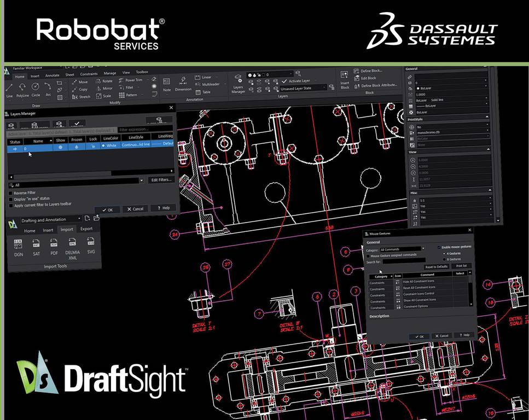Import a DGN file

click(18, 248)
